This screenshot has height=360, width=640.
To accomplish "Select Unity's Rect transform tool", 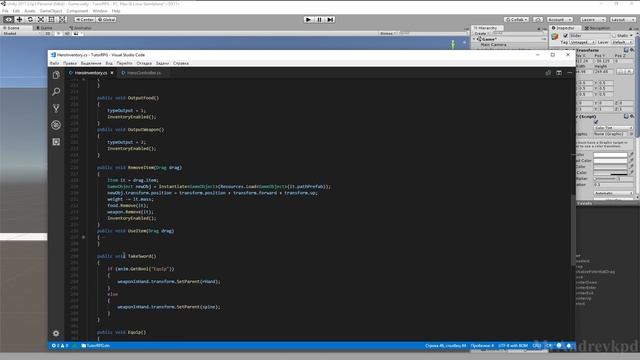I will (x=52, y=20).
